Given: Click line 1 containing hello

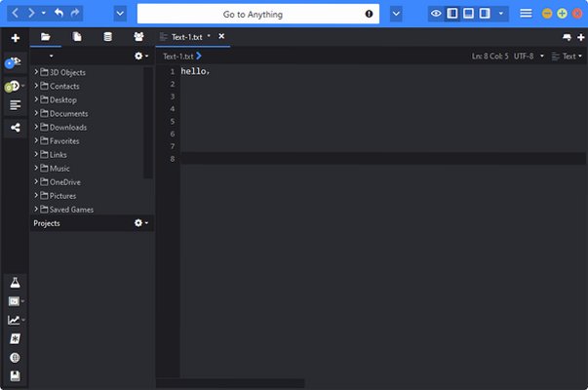Looking at the screenshot, I should (x=383, y=71).
